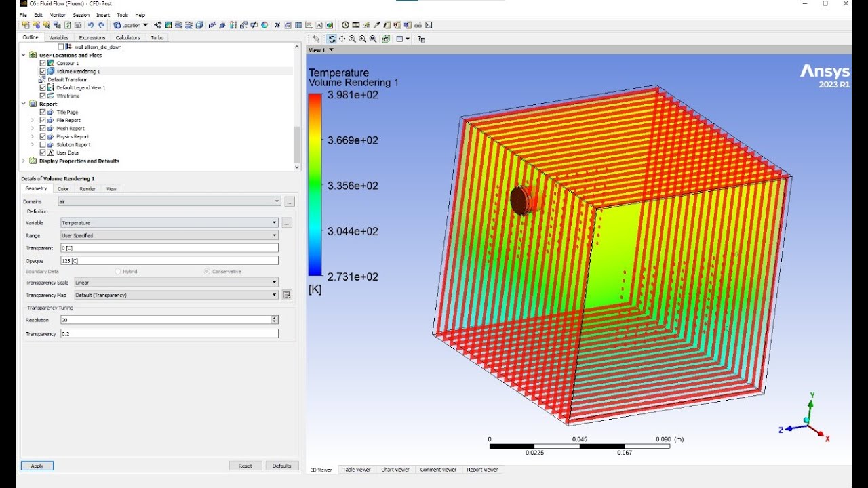Click the Undo arrow in the toolbar
868x488 pixels.
pyautogui.click(x=90, y=25)
